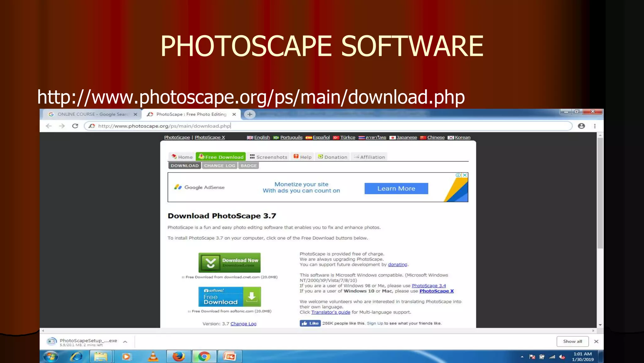Click green Download Now cnet button
644x363 pixels.
(230, 262)
